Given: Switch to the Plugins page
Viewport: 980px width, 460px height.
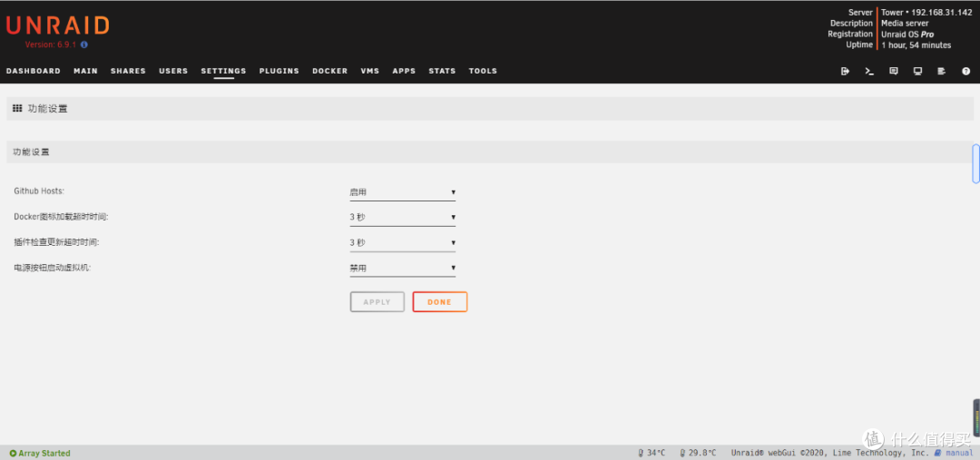Looking at the screenshot, I should 279,71.
